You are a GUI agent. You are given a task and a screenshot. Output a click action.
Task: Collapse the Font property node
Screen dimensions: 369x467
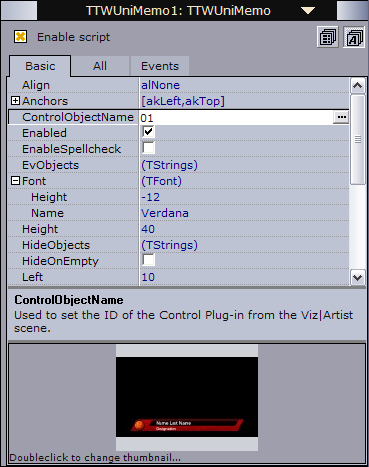click(x=15, y=181)
